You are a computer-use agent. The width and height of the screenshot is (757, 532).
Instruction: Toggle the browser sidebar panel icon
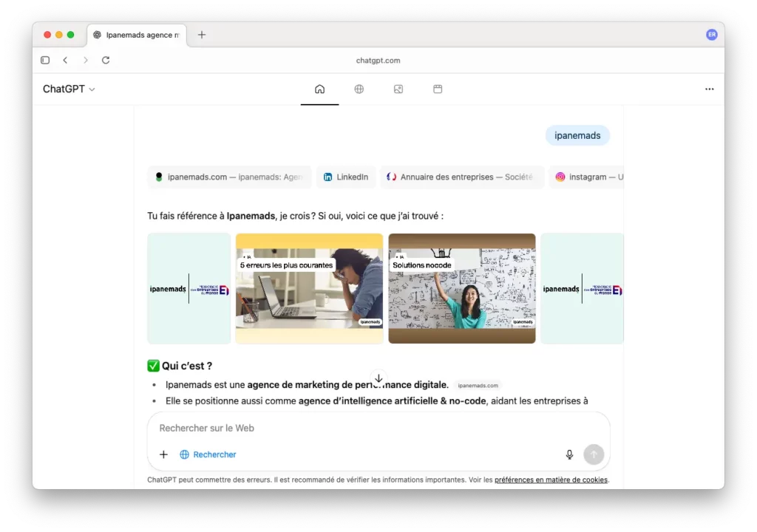(45, 61)
